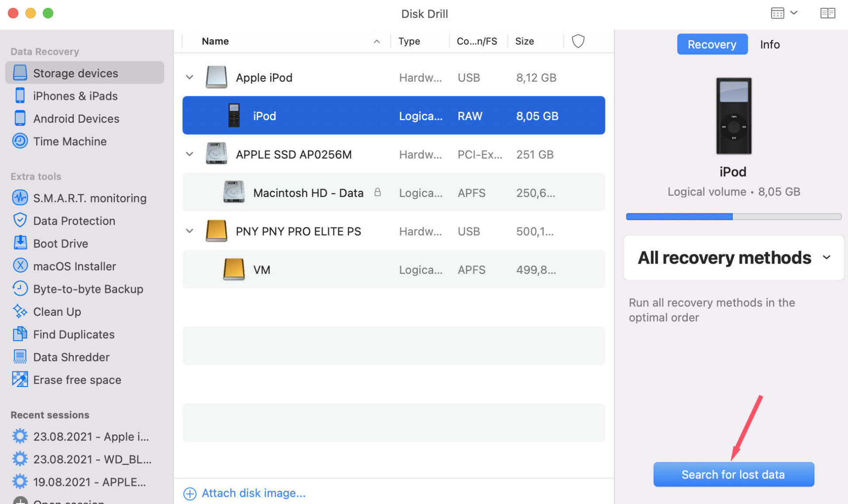Select the Macintosh HD - Data volume
This screenshot has height=504, width=848.
(308, 193)
